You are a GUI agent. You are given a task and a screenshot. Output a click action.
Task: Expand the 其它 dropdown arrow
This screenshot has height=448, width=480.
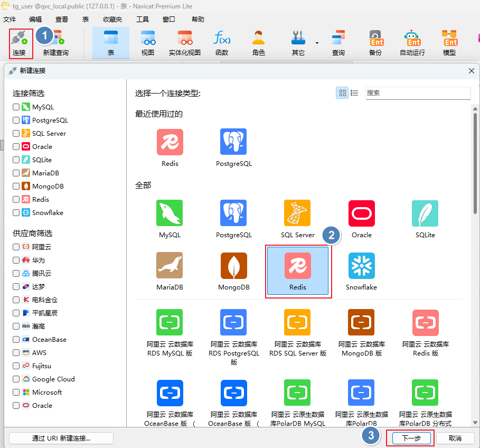pyautogui.click(x=317, y=43)
